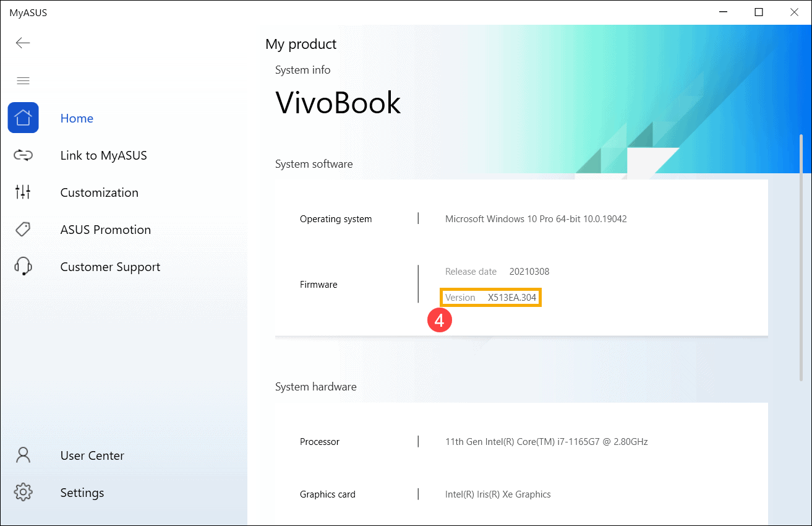812x526 pixels.
Task: Click the Graphics card row label
Action: (x=328, y=494)
